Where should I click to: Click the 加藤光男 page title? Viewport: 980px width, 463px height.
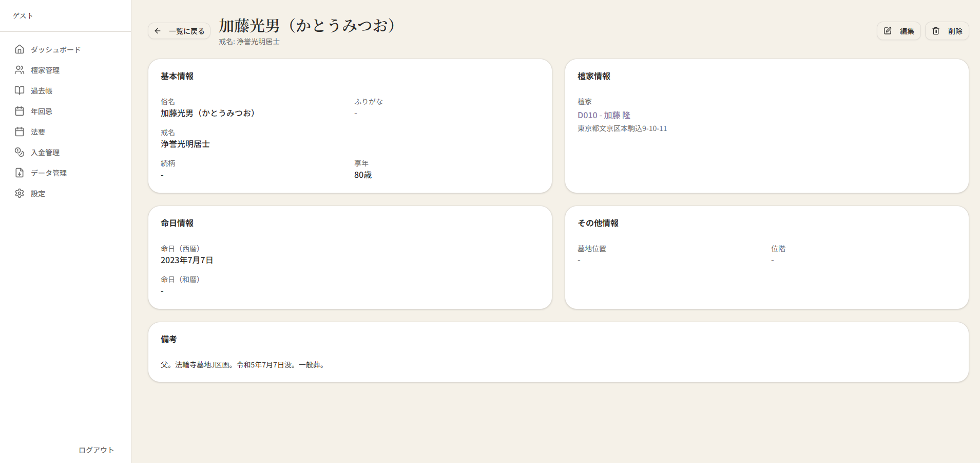(307, 26)
